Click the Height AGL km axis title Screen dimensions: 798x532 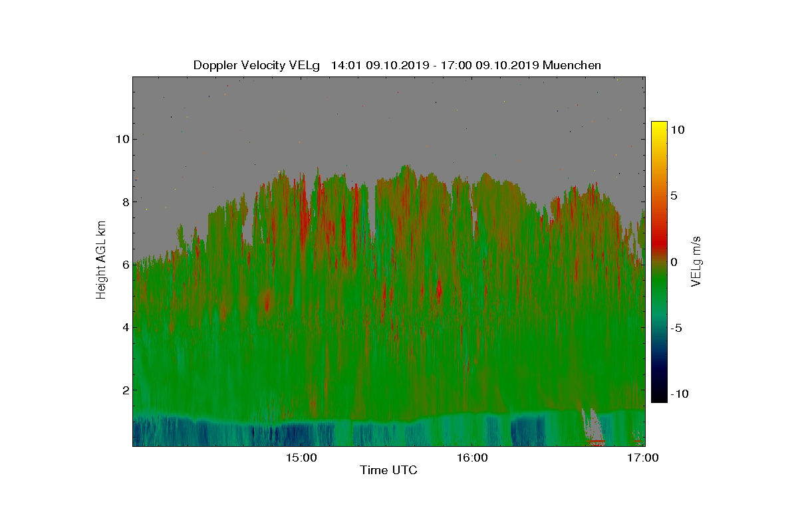pos(101,259)
